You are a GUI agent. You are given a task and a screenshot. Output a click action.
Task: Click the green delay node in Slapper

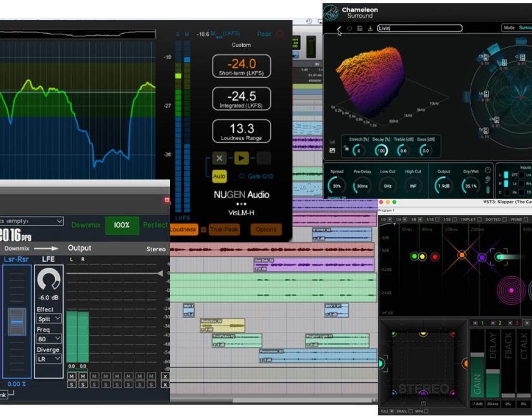(x=414, y=256)
